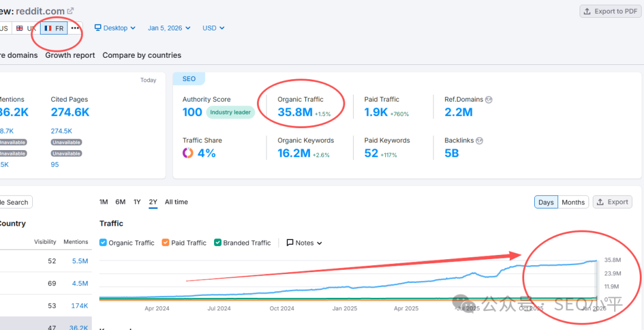Open the Jan 5, 2026 date dropdown
644x330 pixels.
pyautogui.click(x=169, y=28)
